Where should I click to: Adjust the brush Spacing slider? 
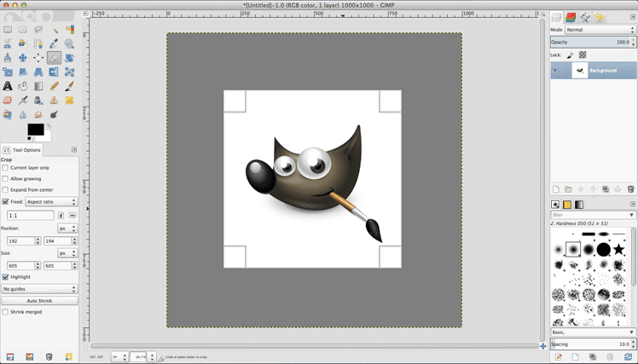tap(593, 344)
